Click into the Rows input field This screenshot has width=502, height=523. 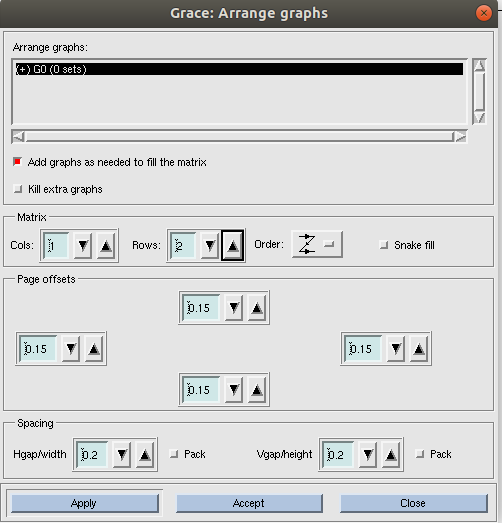[x=183, y=246]
